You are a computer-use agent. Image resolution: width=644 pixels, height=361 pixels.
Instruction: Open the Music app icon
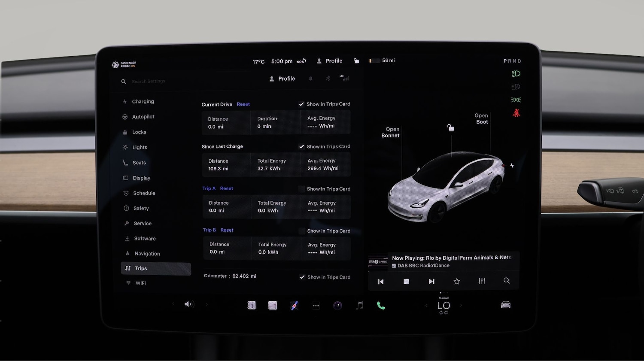click(x=359, y=305)
